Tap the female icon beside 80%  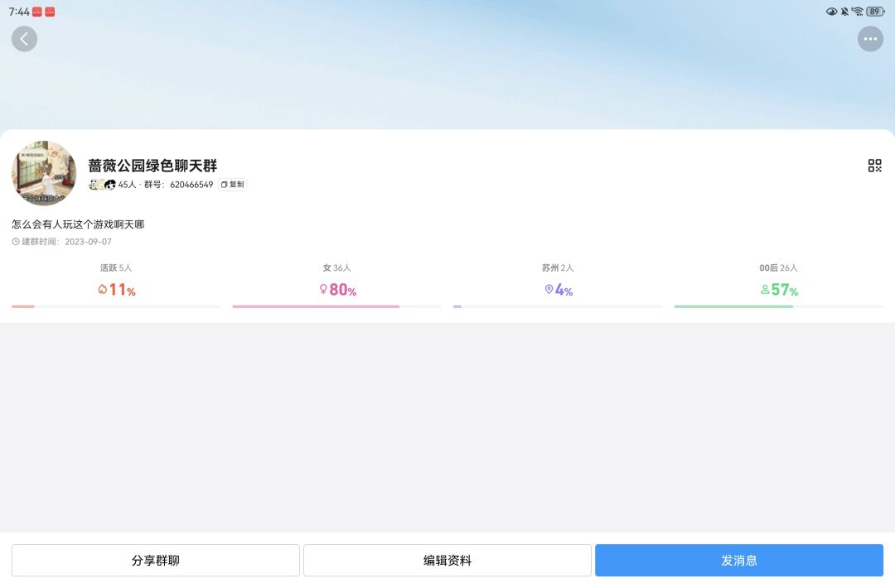click(323, 289)
